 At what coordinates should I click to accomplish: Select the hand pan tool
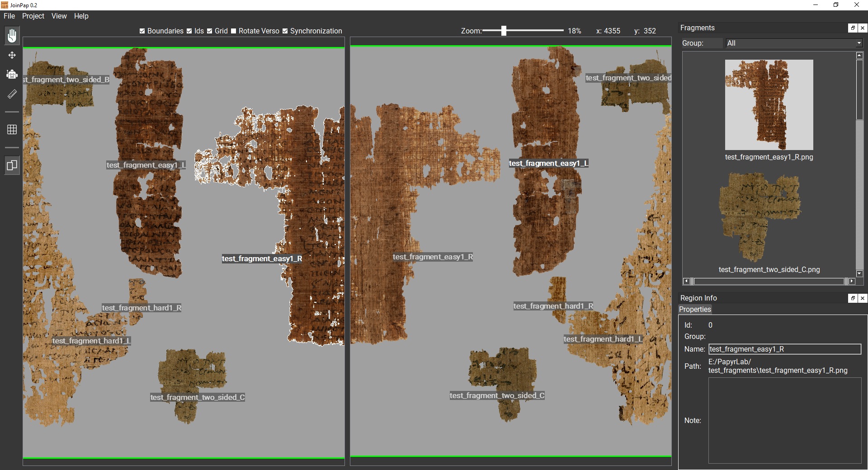tap(11, 36)
